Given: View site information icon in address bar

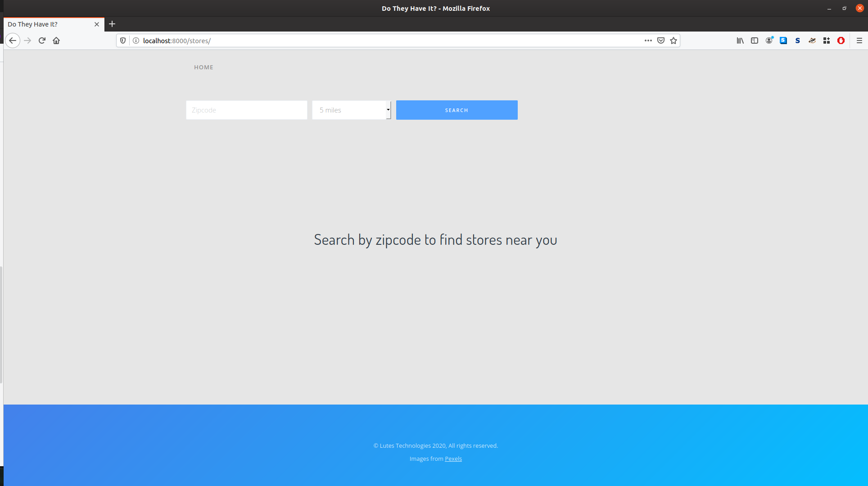Looking at the screenshot, I should (x=136, y=40).
